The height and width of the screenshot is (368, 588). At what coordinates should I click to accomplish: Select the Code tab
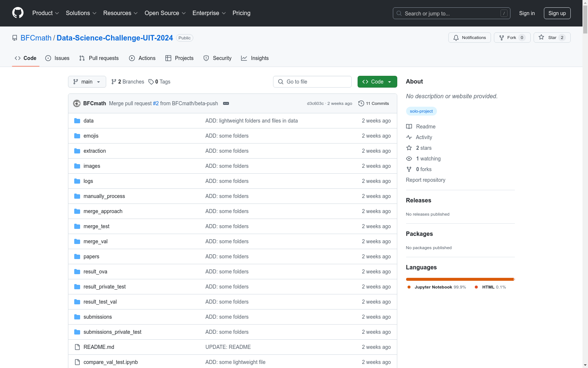[x=26, y=58]
